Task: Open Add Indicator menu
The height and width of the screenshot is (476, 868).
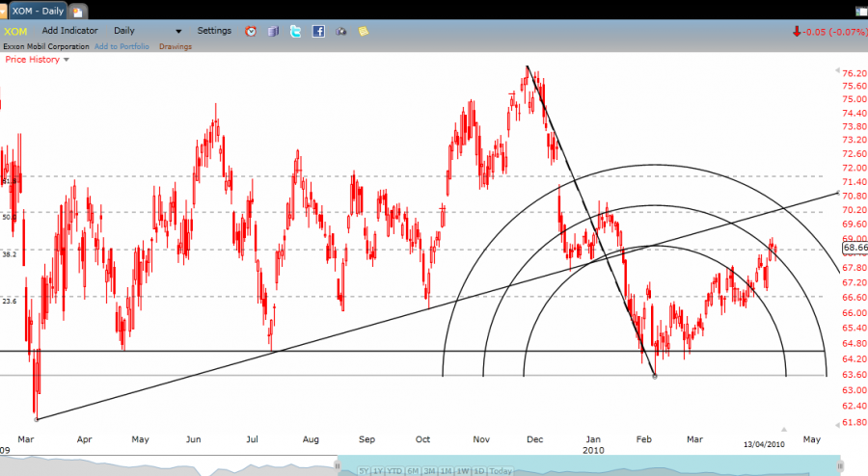Action: click(x=69, y=31)
